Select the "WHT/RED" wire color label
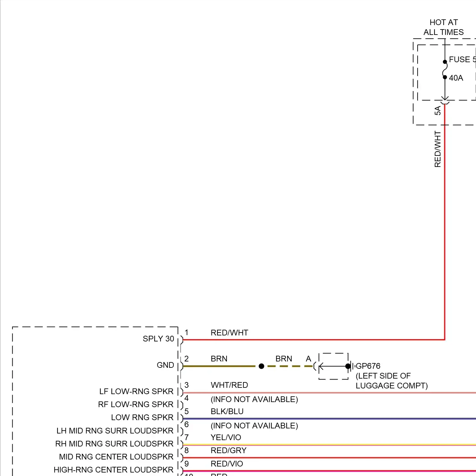The width and height of the screenshot is (476, 476). [229, 385]
